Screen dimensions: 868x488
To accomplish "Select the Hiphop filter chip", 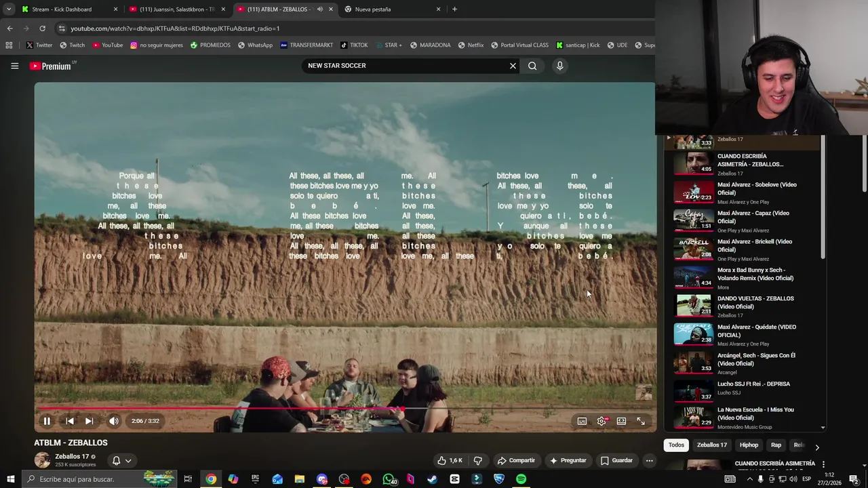I will click(x=749, y=445).
